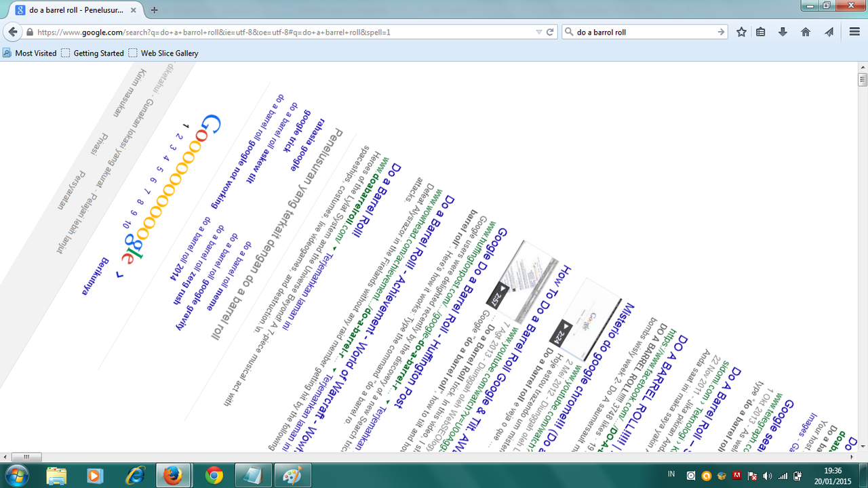Screen dimensions: 868x488
Task: Open Paint from the taskbar
Action: [293, 476]
